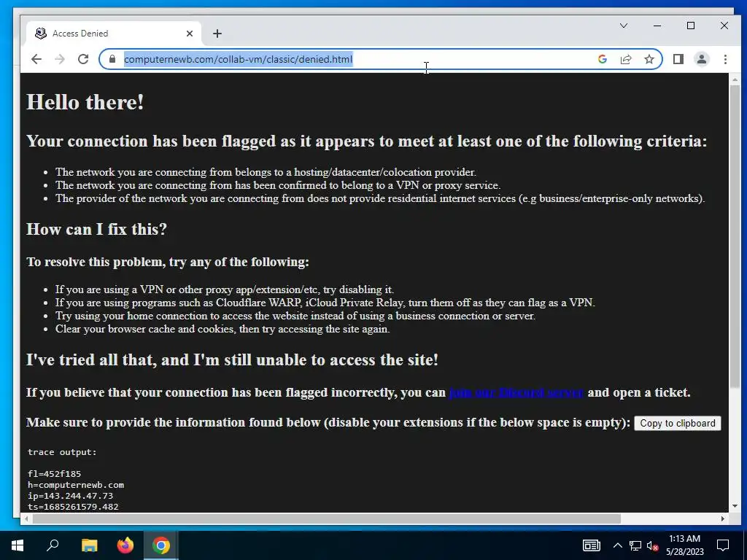
Task: Open the Windows Start menu
Action: (18, 545)
